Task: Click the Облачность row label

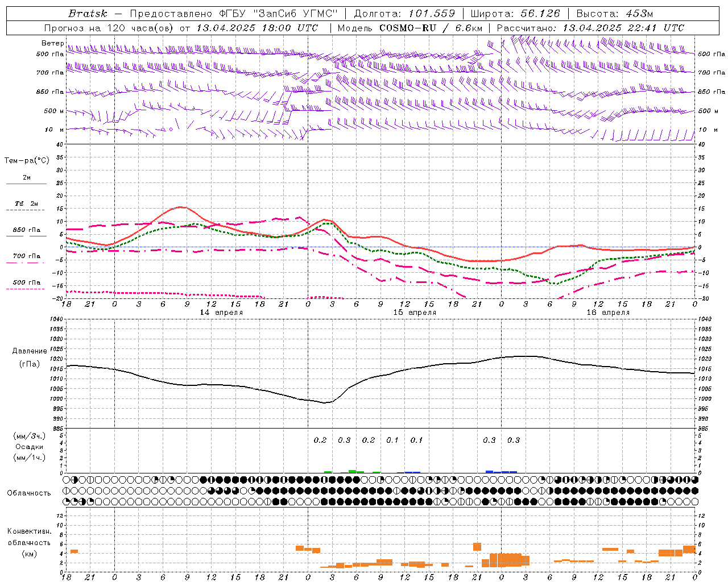Action: [x=29, y=493]
